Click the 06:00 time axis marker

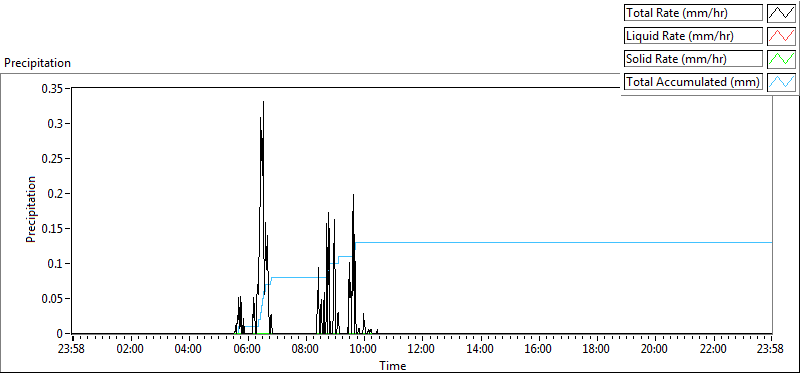pyautogui.click(x=247, y=350)
